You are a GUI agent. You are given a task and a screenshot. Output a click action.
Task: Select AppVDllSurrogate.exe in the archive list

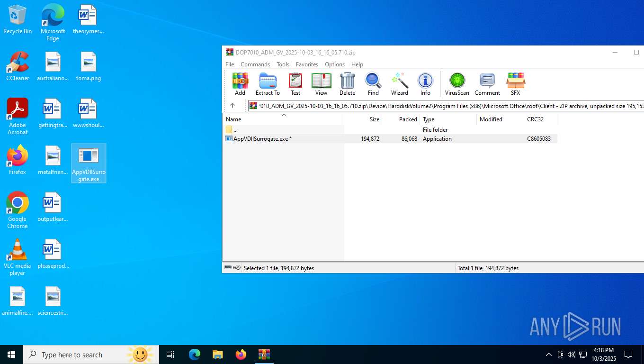[390, 139]
